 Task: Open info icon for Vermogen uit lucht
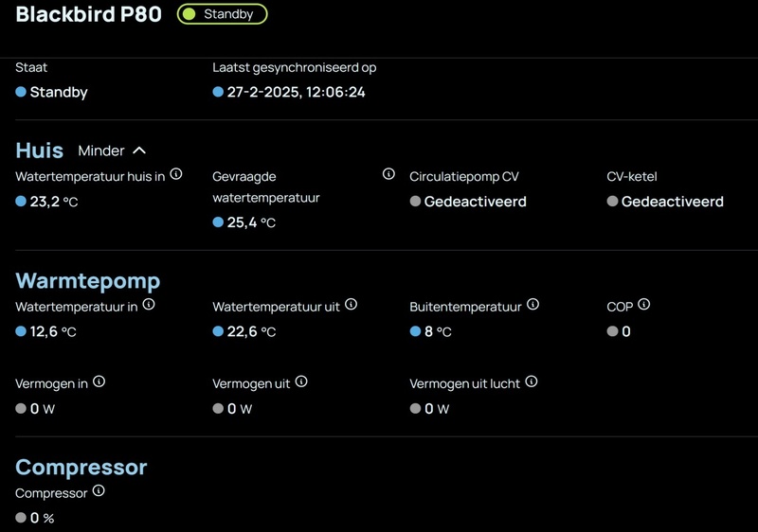[x=532, y=381]
